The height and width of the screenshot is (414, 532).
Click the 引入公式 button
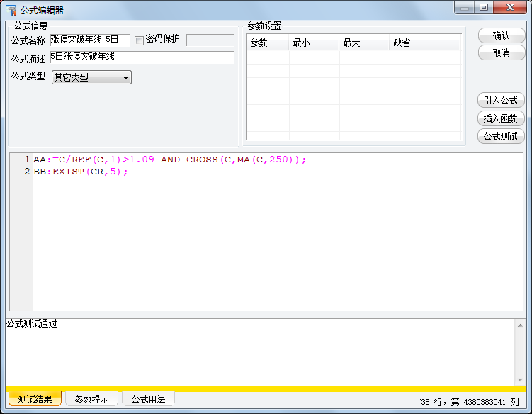pyautogui.click(x=501, y=100)
